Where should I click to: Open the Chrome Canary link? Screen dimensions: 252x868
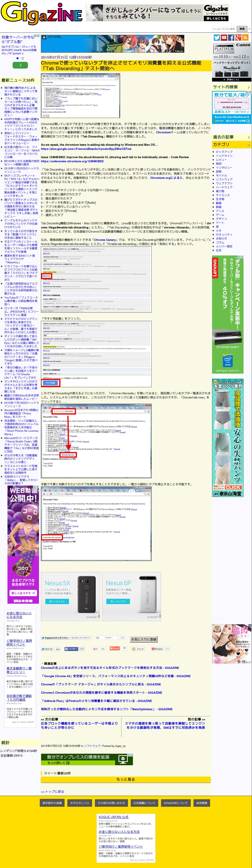click(x=105, y=240)
